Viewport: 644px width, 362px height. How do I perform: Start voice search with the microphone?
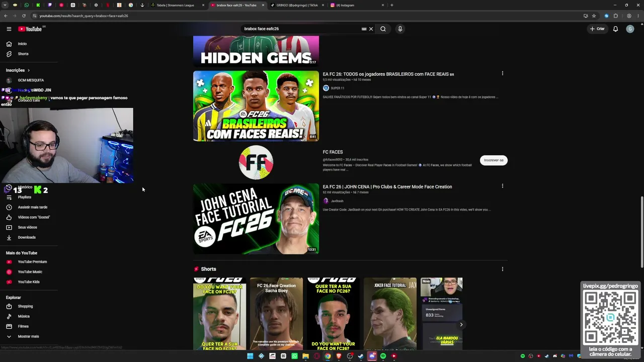400,29
